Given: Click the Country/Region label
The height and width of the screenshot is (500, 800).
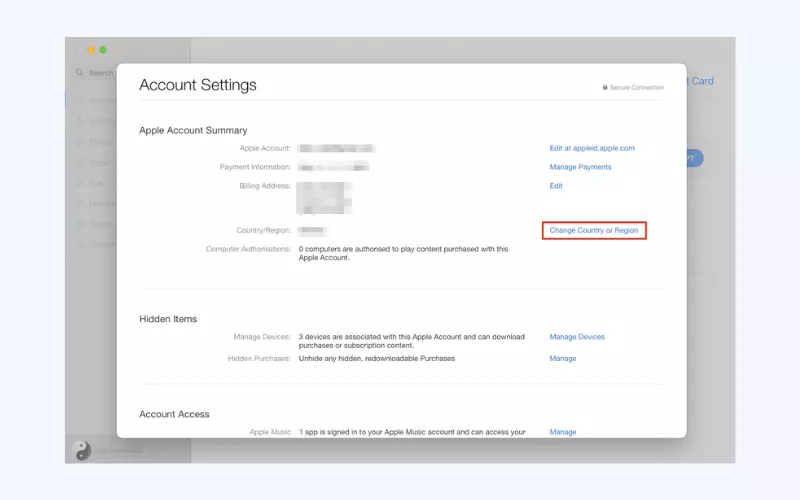Looking at the screenshot, I should click(263, 231).
